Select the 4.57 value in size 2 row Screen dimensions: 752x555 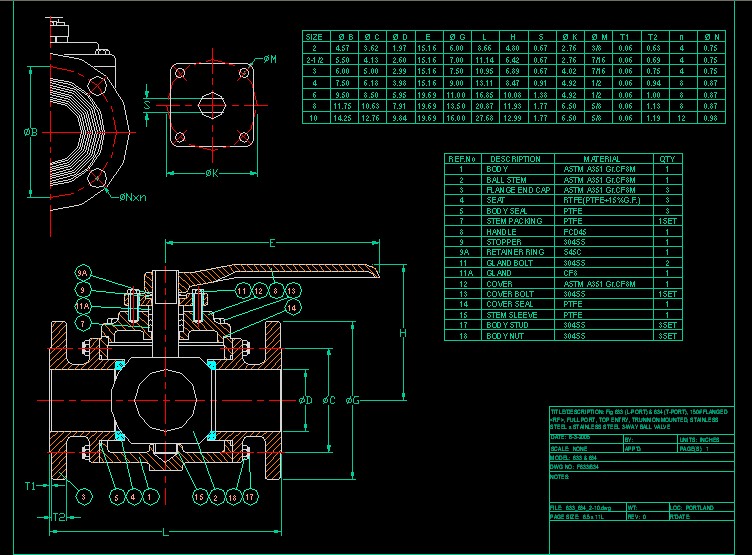(x=342, y=48)
